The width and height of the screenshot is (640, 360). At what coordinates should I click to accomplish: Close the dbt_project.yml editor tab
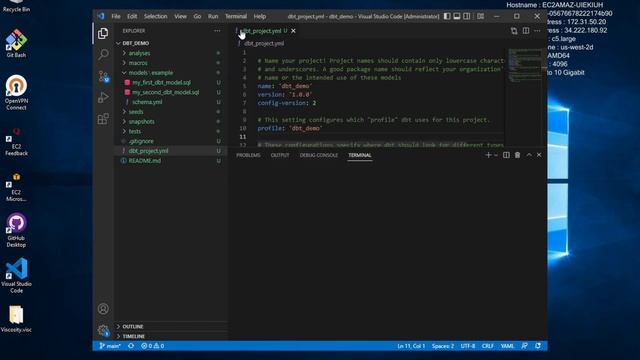(293, 31)
